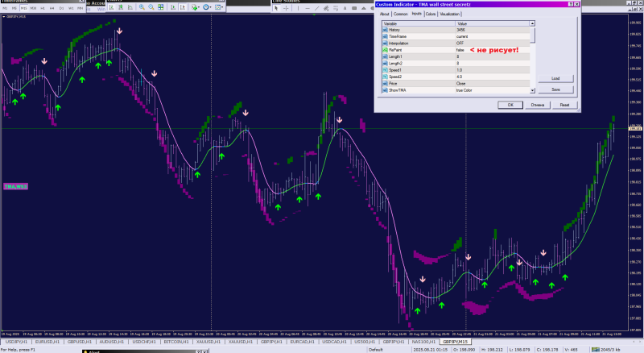Toggle M30 timeframe button

[33, 8]
